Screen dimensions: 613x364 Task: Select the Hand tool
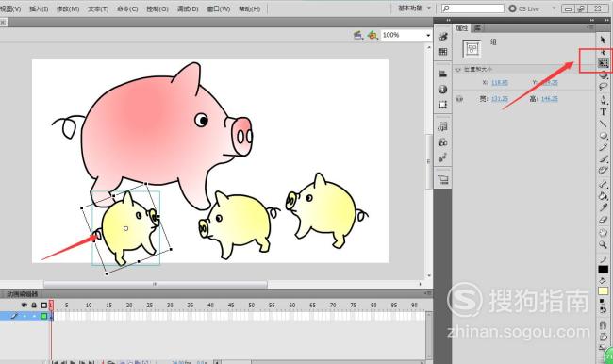click(603, 233)
